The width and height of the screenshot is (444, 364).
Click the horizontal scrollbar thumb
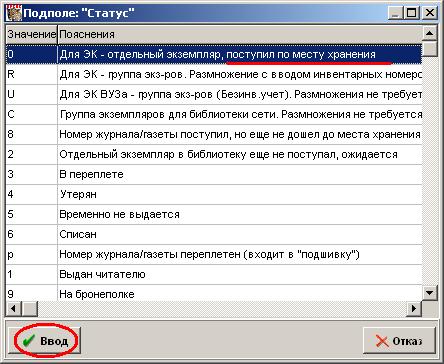(x=30, y=308)
